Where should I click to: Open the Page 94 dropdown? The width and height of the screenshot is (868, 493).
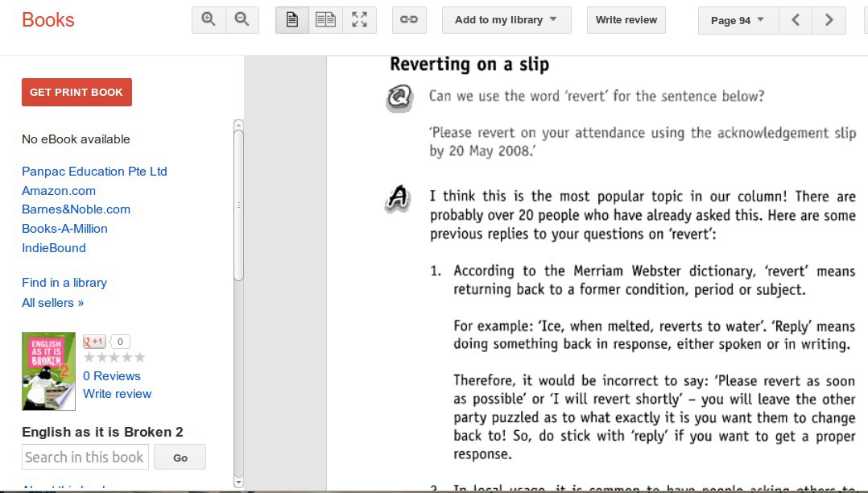[738, 20]
